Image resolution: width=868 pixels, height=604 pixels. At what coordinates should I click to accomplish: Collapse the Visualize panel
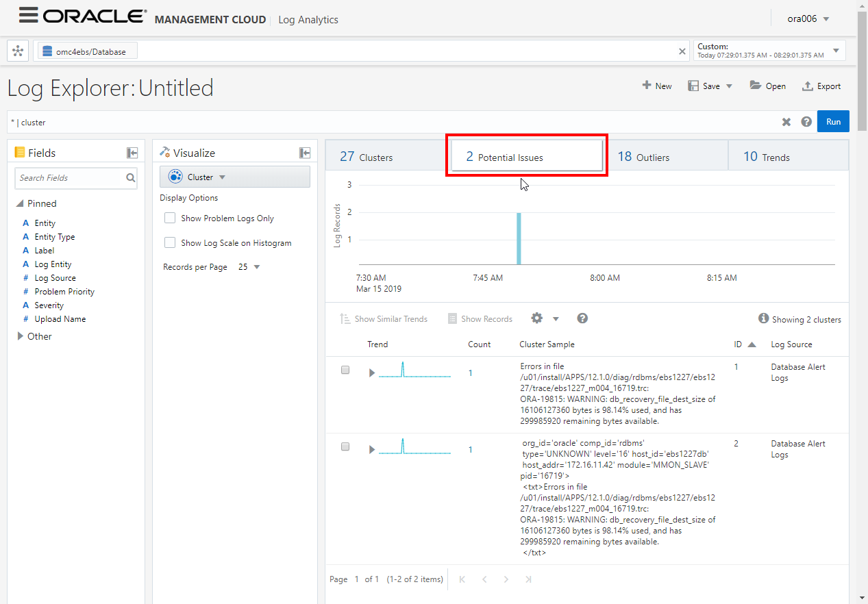305,153
